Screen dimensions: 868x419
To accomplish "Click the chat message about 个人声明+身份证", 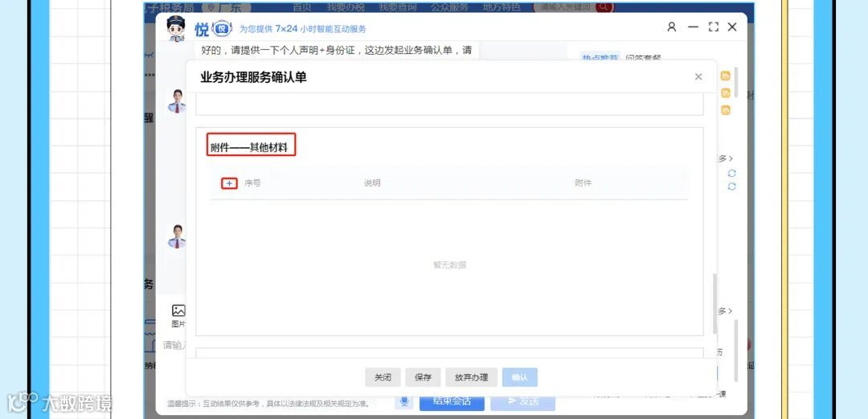I will click(337, 51).
